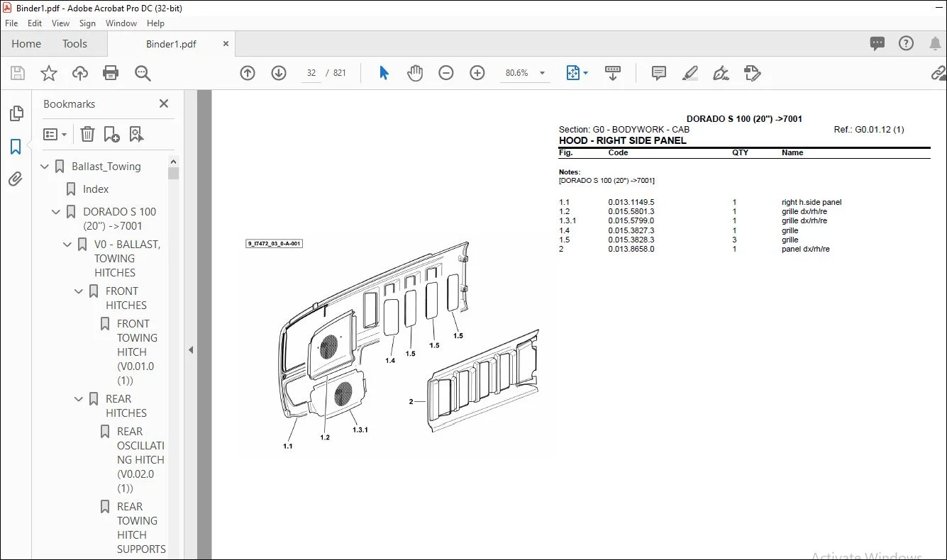
Task: Delete selected bookmark with trash icon
Action: point(87,134)
